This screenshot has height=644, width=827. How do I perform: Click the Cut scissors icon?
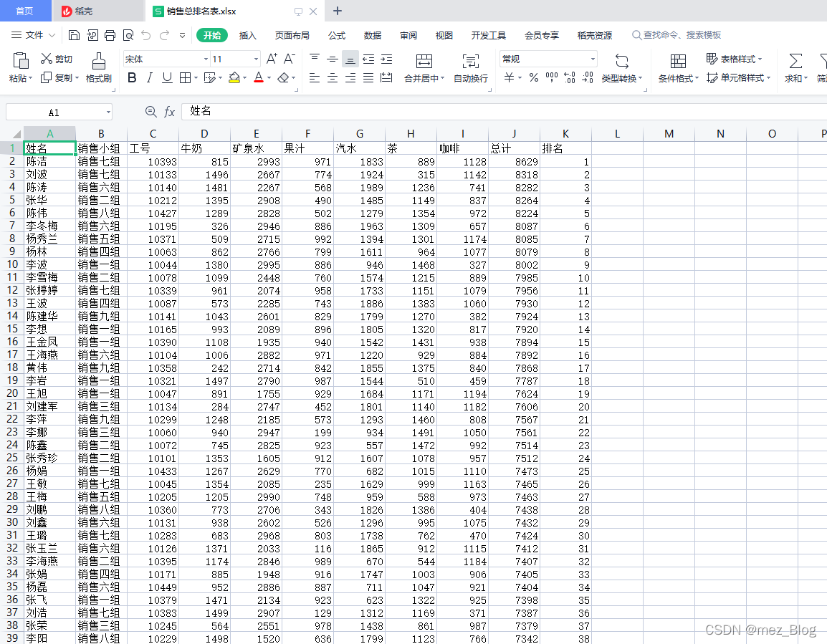pos(47,59)
